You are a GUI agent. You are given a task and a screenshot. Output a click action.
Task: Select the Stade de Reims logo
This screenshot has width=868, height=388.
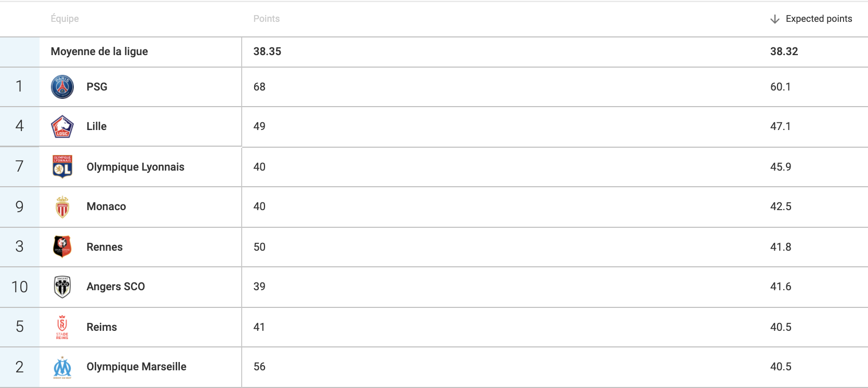tap(62, 327)
